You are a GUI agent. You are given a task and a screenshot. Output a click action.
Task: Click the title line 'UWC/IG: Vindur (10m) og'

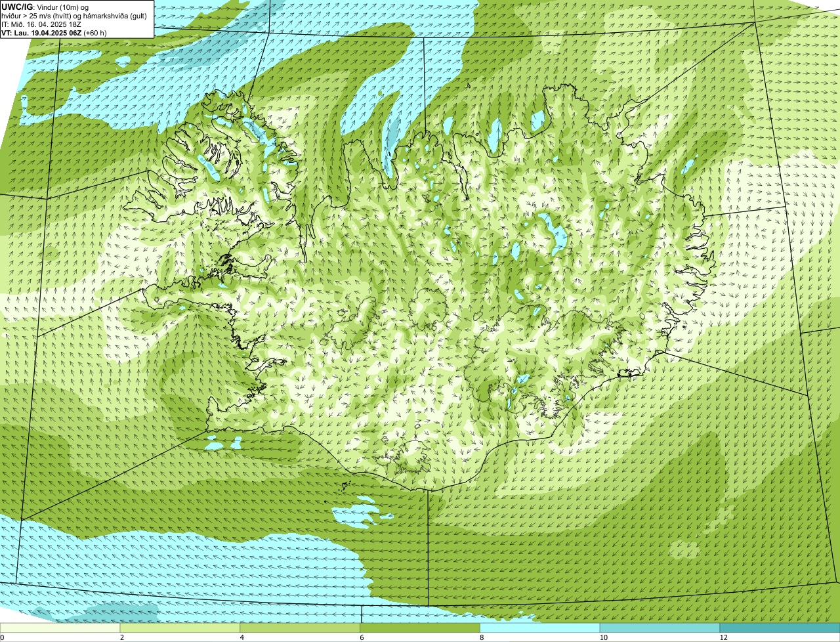click(45, 7)
